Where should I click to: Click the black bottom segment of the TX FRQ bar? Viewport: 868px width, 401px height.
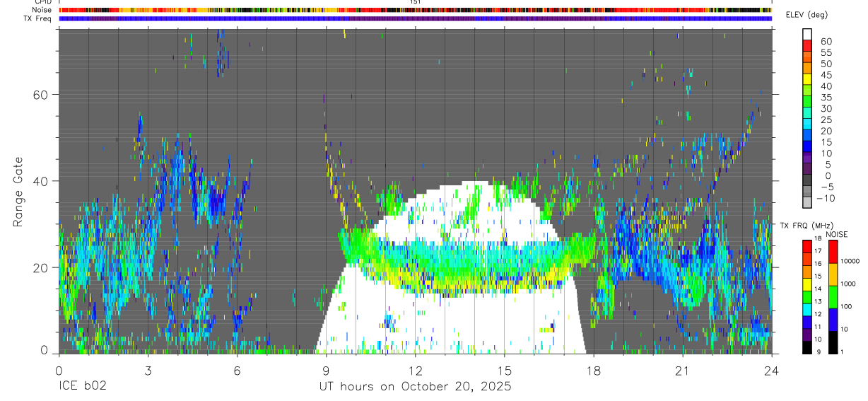click(x=807, y=348)
